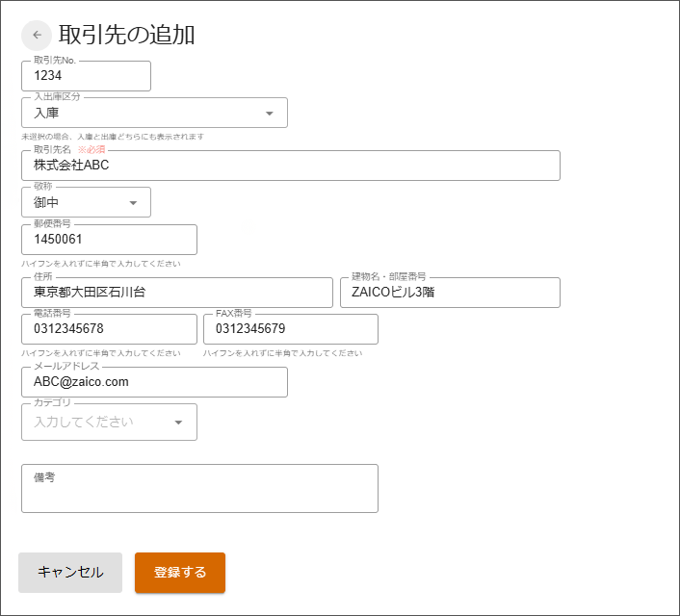Click the hyphen hint under 郵便番号
This screenshot has width=680, height=616.
(x=100, y=264)
